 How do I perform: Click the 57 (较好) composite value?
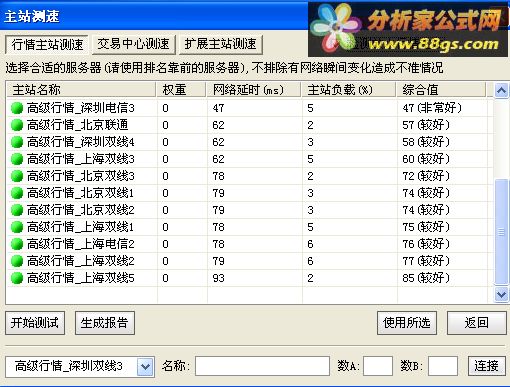coord(426,125)
